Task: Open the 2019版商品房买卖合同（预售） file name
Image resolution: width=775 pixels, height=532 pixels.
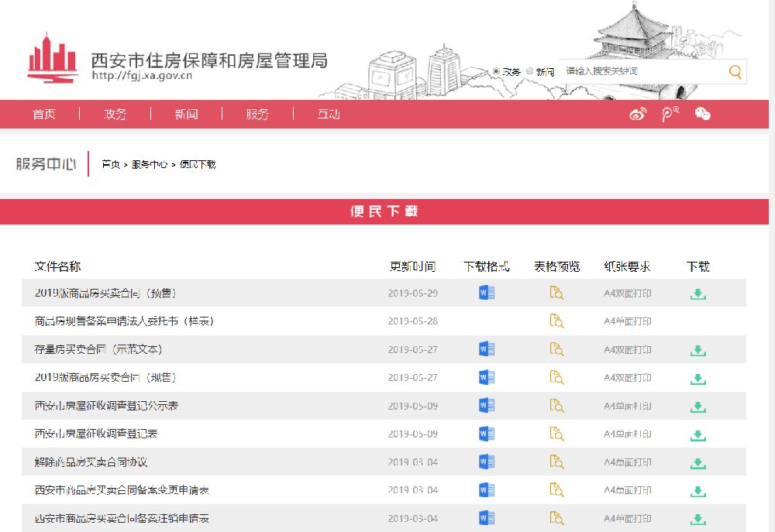Action: coord(105,293)
